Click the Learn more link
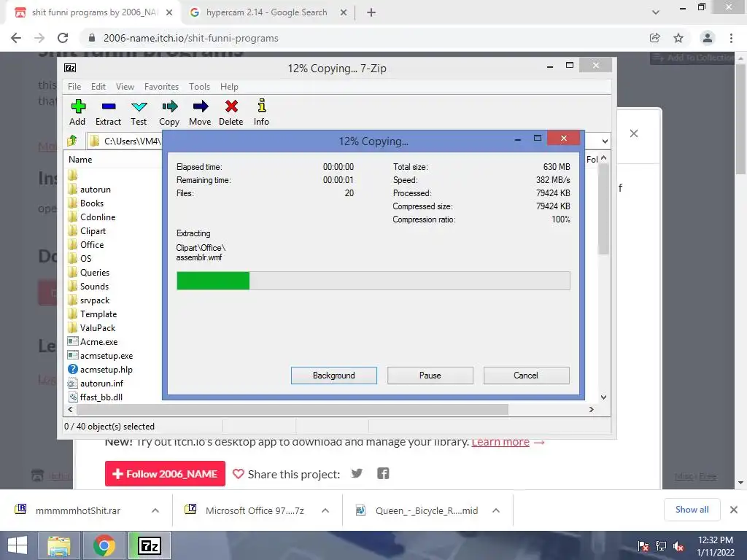This screenshot has width=747, height=560. point(500,442)
